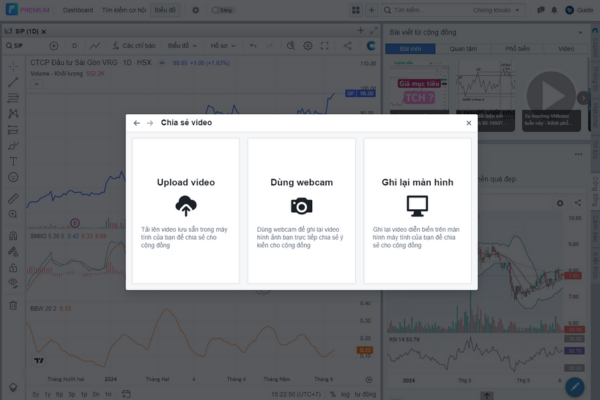600x400 pixels.
Task: Choose the Dùng webcam option card
Action: tap(302, 211)
